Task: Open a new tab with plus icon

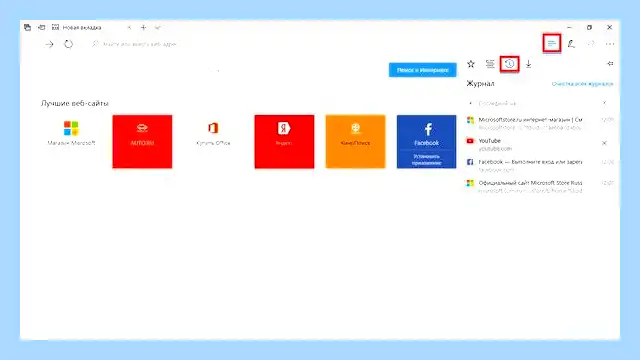Action: [143, 27]
